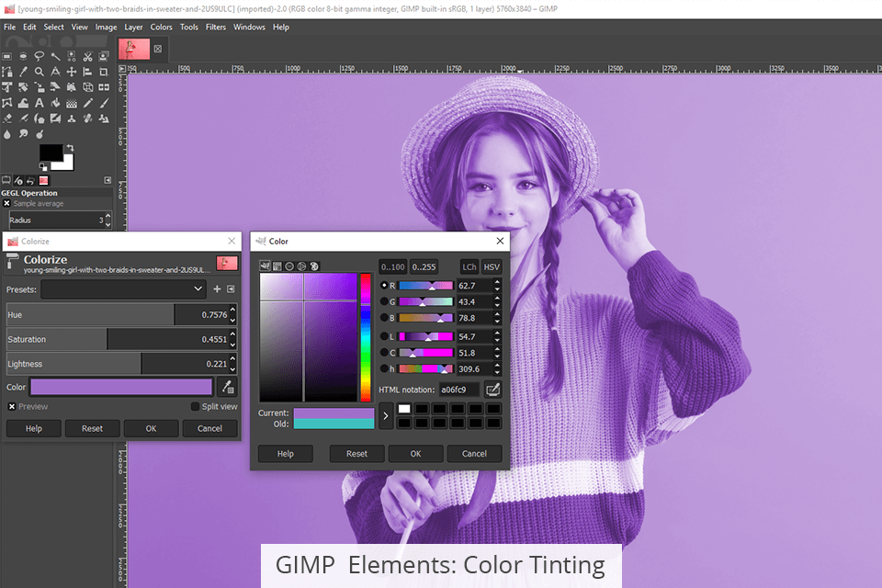
Task: Click the HTML notation eyedropper pick button
Action: [x=492, y=390]
